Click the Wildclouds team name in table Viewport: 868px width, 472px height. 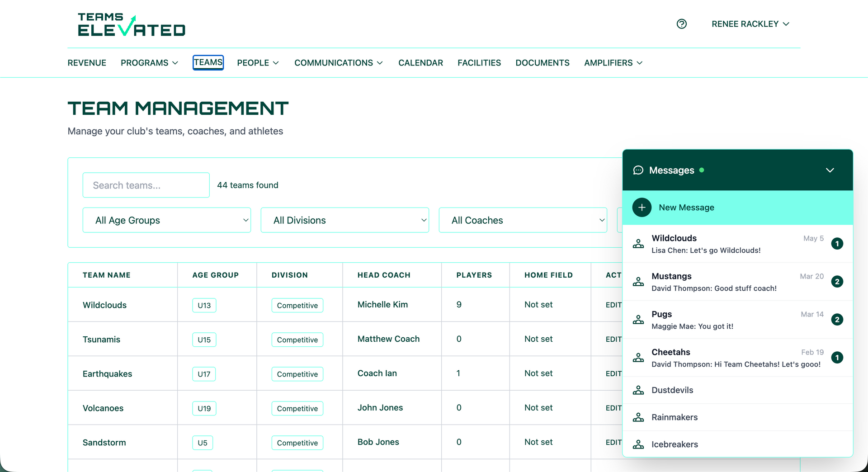click(104, 305)
